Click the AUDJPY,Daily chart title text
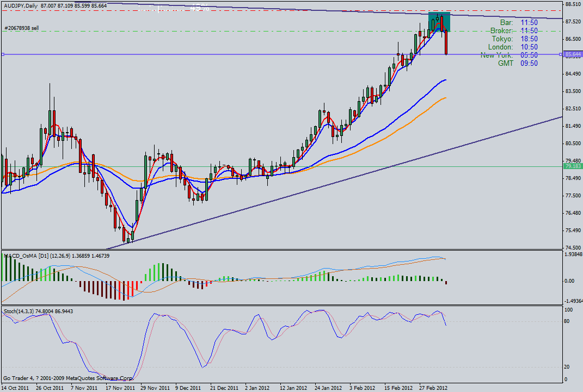The height and width of the screenshot is (392, 583). (23, 5)
